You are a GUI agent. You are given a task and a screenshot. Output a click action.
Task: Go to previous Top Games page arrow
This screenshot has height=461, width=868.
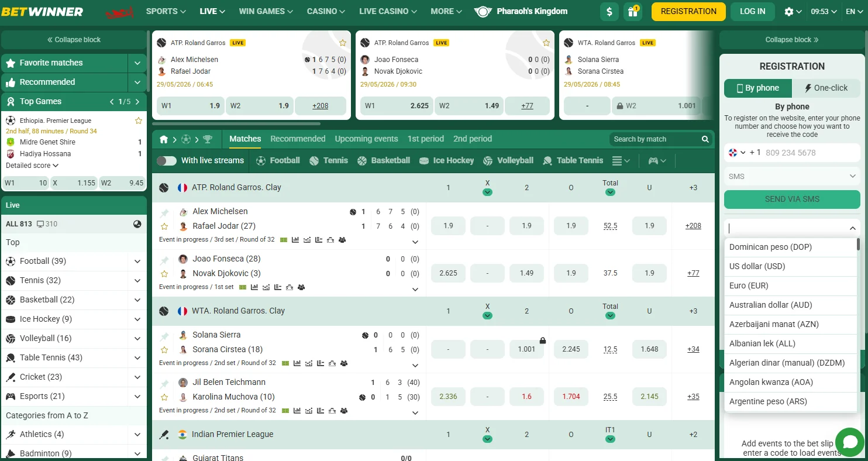pos(112,102)
